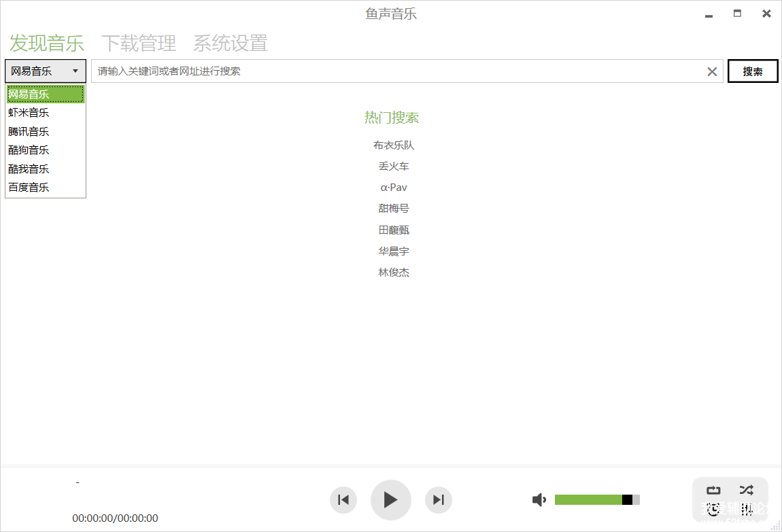Click the black volume slider handle
Image resolution: width=782 pixels, height=532 pixels.
click(x=627, y=499)
